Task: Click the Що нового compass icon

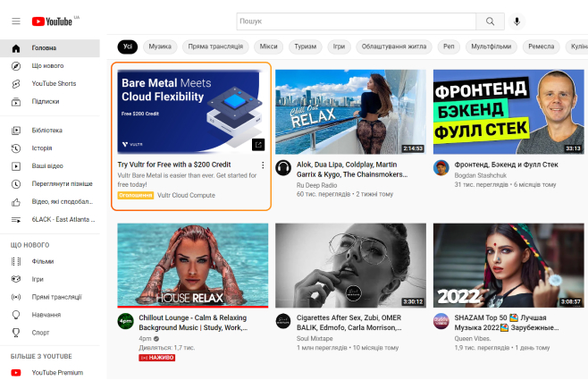Action: (x=16, y=66)
